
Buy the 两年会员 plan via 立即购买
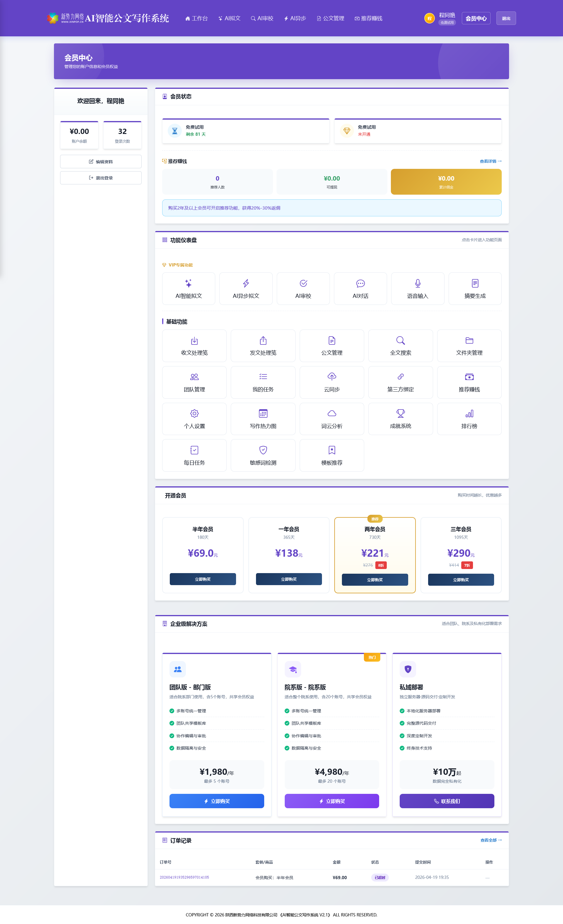[x=375, y=580]
